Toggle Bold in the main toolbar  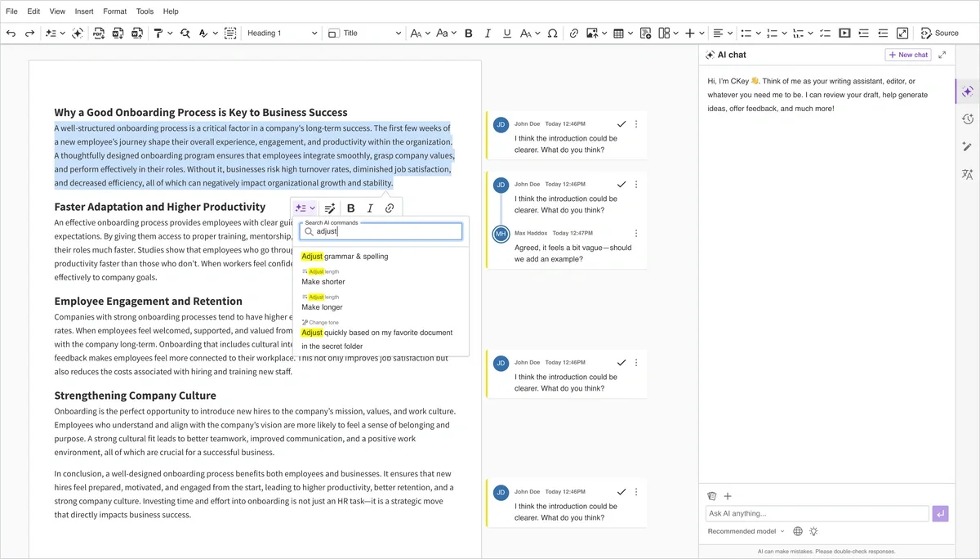click(469, 34)
